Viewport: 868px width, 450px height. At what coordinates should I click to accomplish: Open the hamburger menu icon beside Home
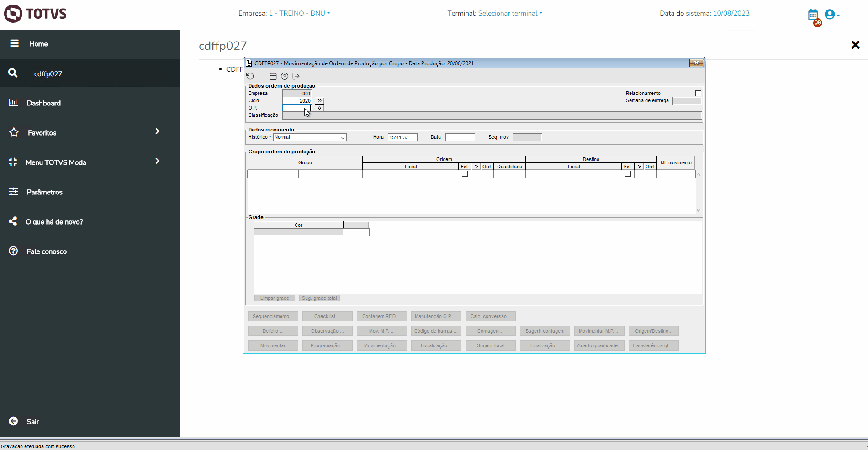pos(15,43)
